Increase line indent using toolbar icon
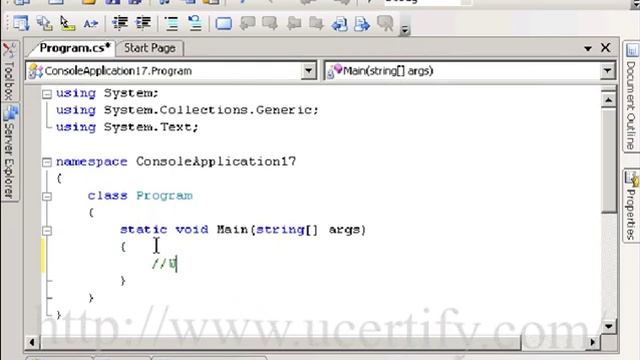Image resolution: width=640 pixels, height=360 pixels. point(143,23)
